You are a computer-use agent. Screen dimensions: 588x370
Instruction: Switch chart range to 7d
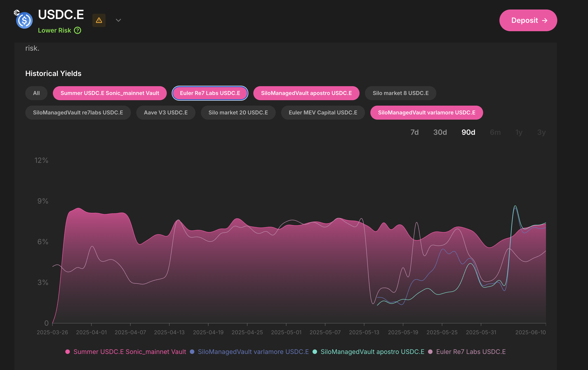pos(414,132)
